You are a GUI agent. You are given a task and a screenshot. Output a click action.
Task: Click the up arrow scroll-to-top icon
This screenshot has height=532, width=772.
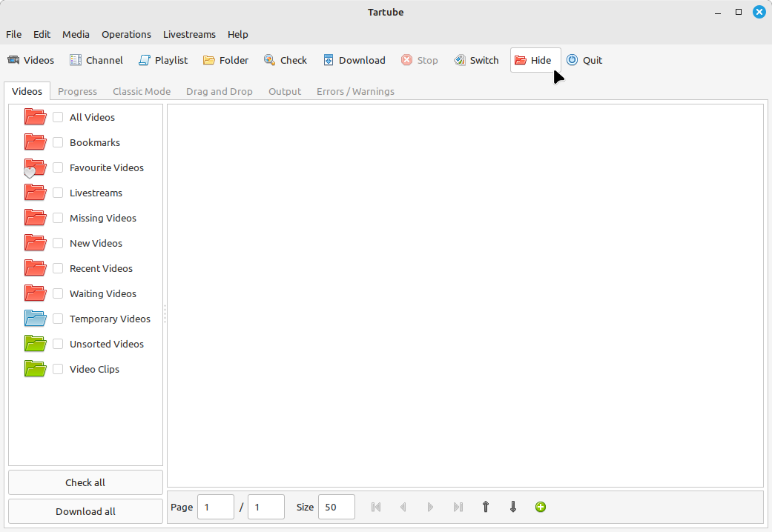(486, 507)
